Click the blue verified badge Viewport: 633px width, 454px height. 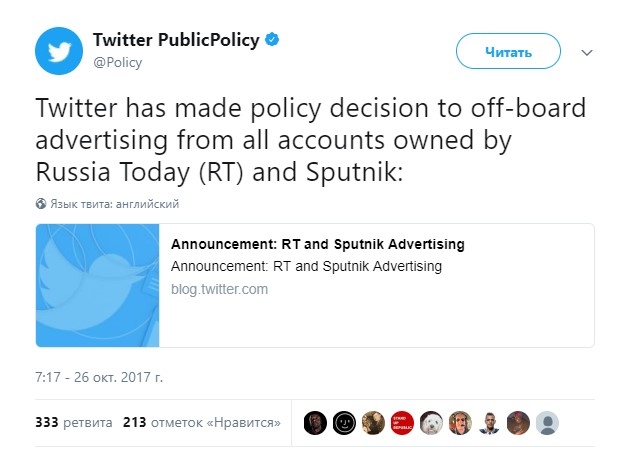(x=272, y=40)
